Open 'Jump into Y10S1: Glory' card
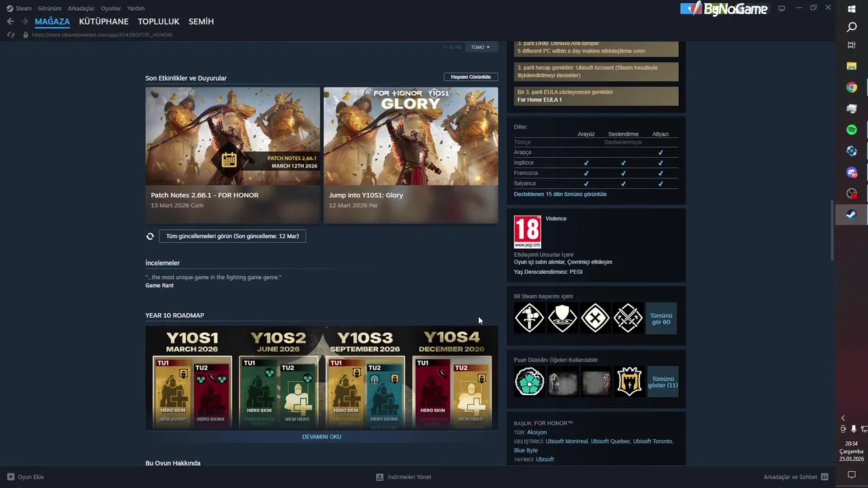Screen dimensions: 868x488 (411, 155)
